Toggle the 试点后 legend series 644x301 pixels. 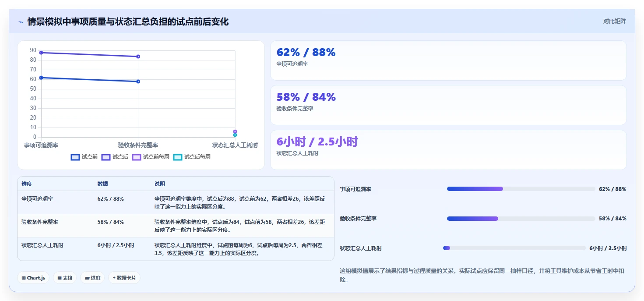point(115,157)
